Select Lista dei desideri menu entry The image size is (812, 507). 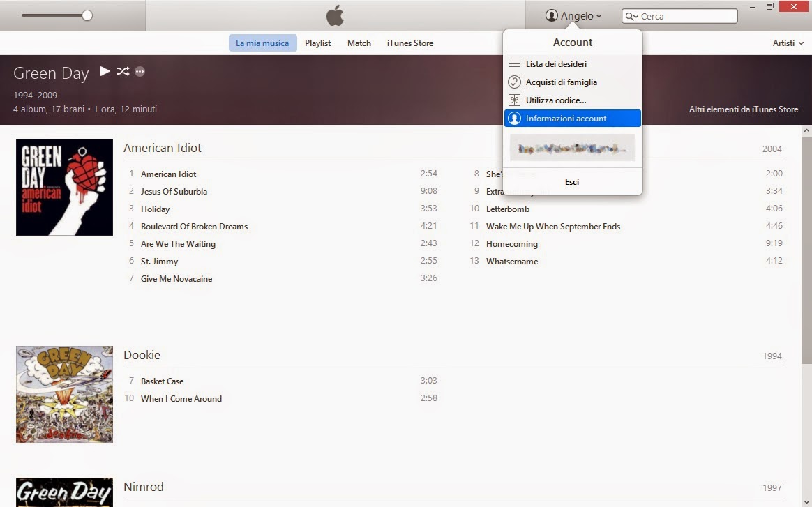[572, 63]
